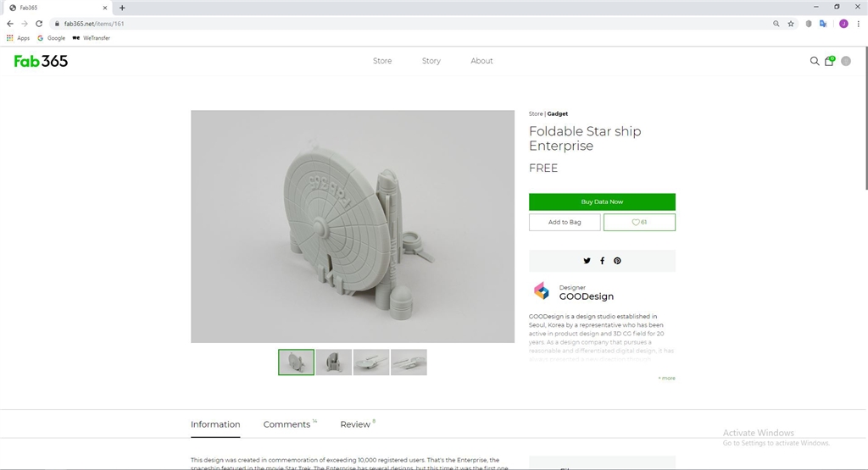868x470 pixels.
Task: Select the second product thumbnail image
Action: coord(333,362)
